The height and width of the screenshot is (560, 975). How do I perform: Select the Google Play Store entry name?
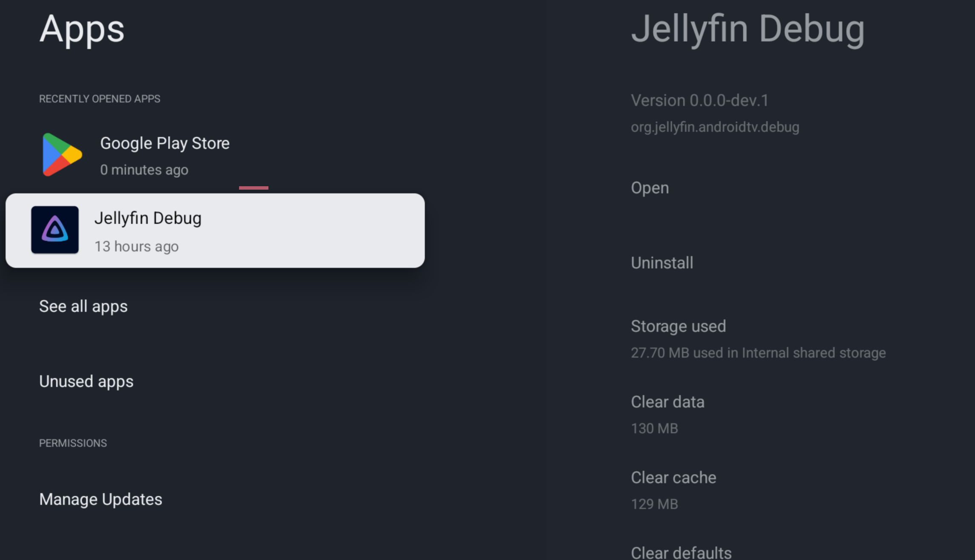click(x=165, y=143)
